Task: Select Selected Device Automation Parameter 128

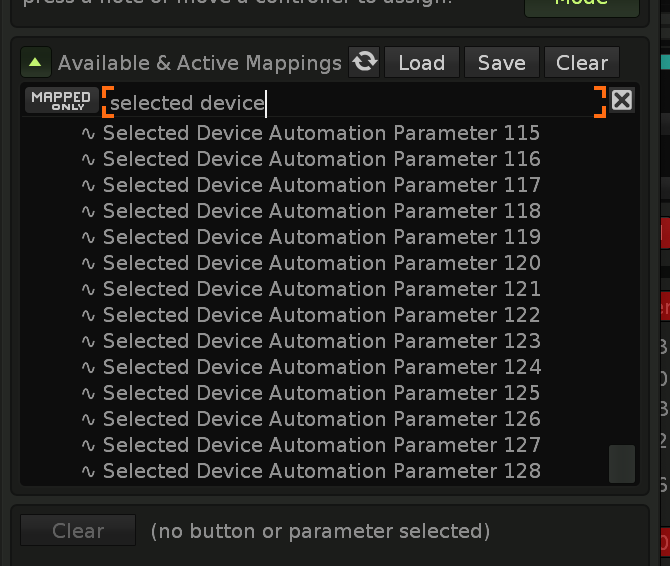Action: coord(320,471)
